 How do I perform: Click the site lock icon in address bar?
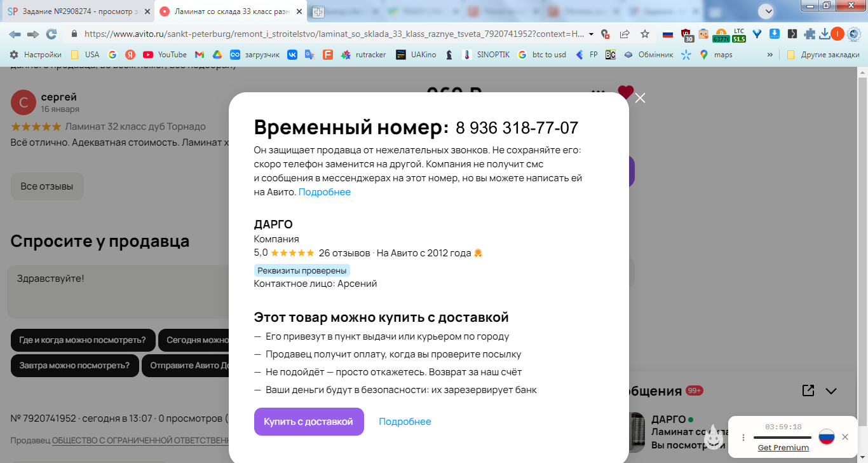[74, 34]
